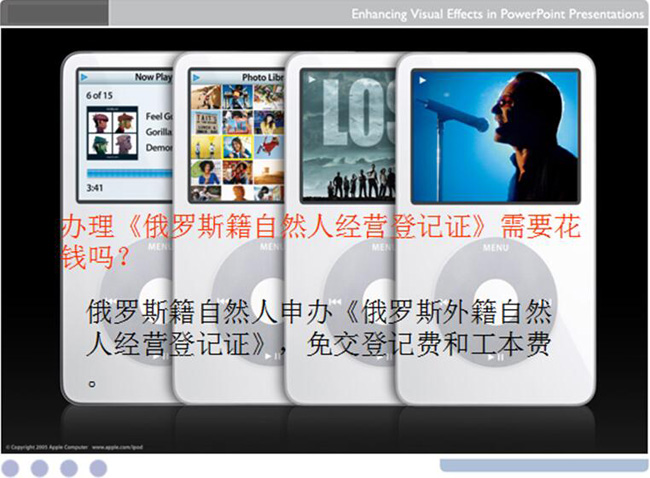Tap MENU on the iPod showing the singer
The image size is (650, 478).
[495, 248]
